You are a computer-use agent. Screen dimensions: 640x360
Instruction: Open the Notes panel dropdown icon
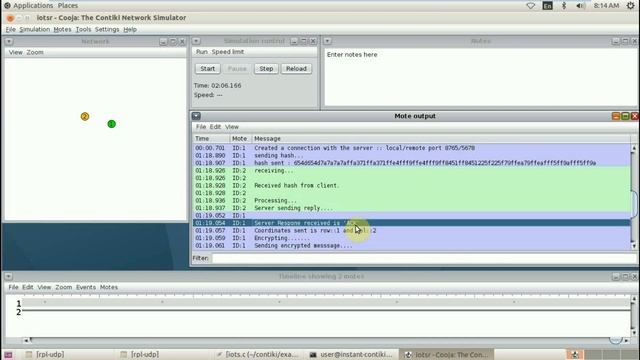coord(327,41)
